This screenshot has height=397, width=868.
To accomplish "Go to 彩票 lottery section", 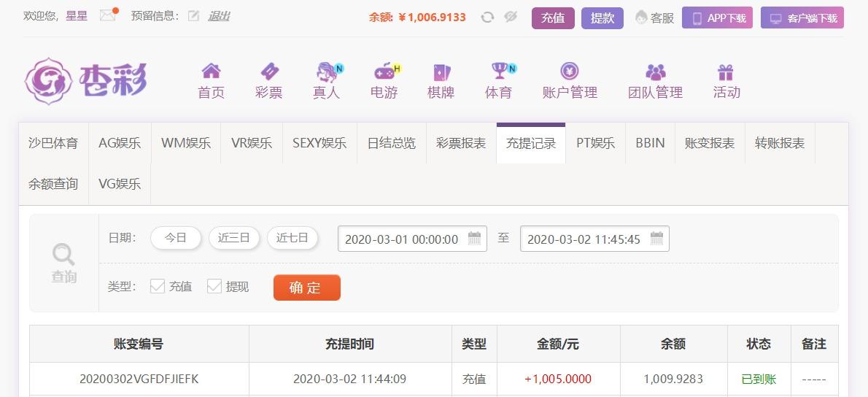I will point(269,82).
